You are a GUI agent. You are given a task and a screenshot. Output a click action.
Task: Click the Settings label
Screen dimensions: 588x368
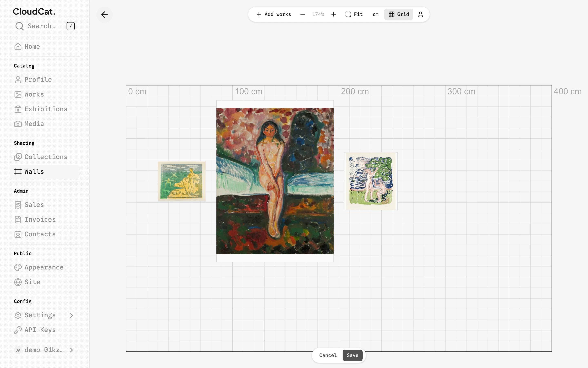point(40,315)
